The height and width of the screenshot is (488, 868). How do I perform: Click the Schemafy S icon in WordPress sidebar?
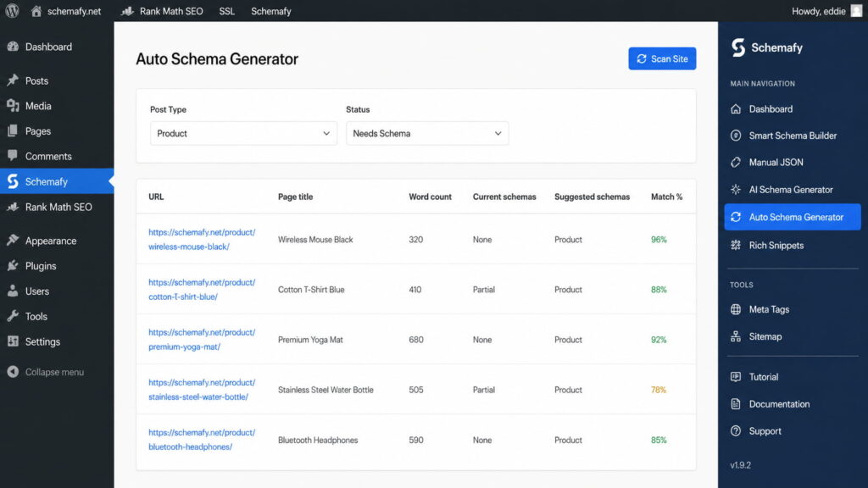13,181
